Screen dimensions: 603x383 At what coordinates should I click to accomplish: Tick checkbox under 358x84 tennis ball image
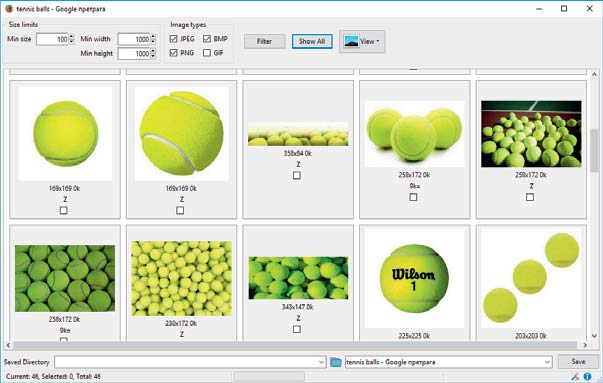[x=297, y=175]
